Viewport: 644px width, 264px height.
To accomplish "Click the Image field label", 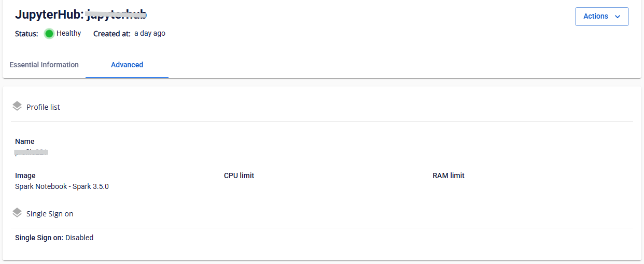I will tap(25, 175).
